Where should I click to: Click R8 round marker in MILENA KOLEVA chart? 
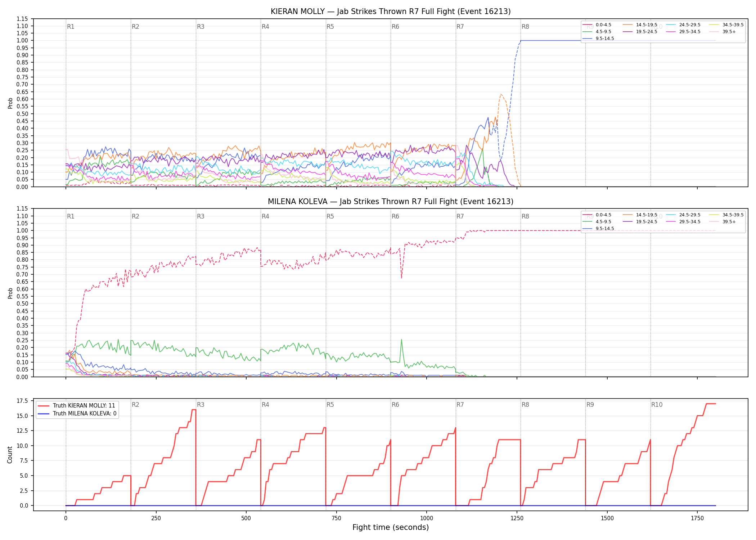[526, 216]
